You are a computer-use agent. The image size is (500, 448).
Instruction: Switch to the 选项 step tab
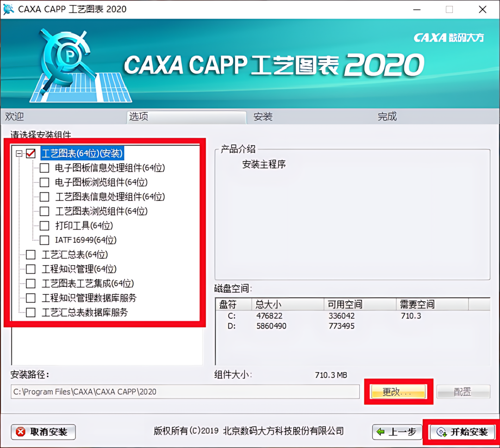coord(187,117)
